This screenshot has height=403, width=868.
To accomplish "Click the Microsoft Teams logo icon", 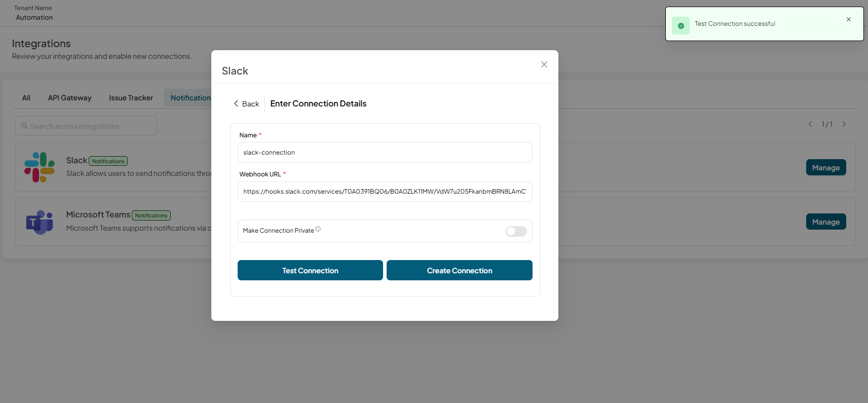I will click(40, 222).
